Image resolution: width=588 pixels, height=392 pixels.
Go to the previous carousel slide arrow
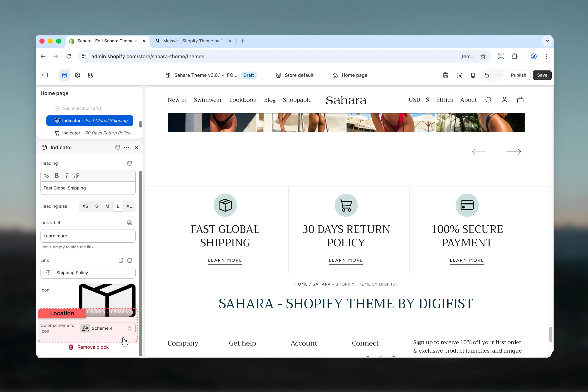coord(479,152)
